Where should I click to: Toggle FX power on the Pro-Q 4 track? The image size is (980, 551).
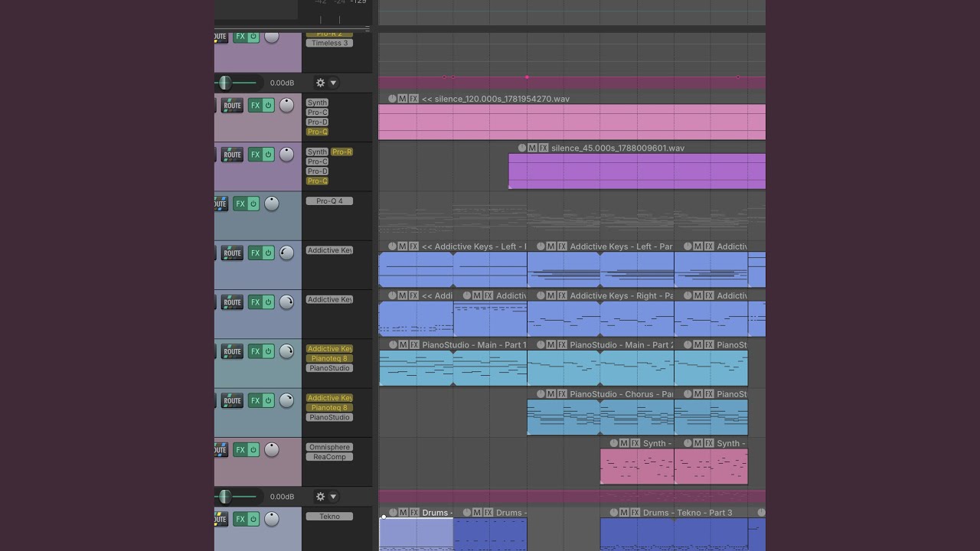(x=253, y=204)
